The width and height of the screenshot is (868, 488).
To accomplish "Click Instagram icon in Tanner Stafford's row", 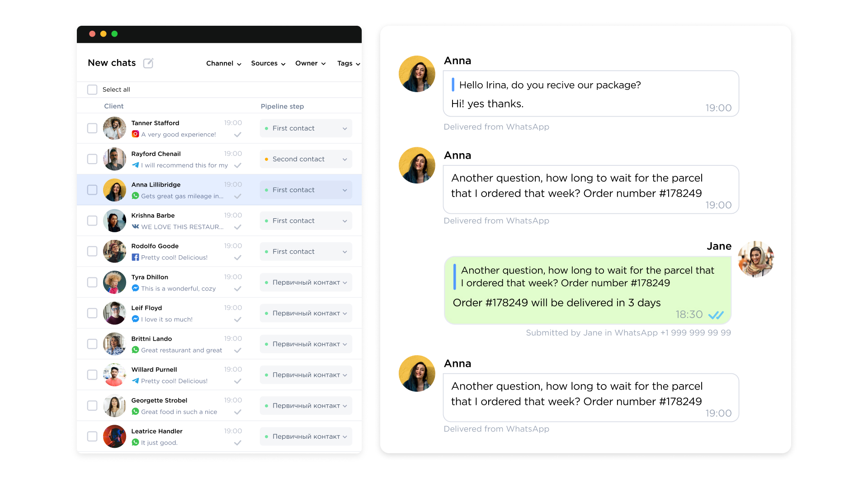I will click(x=135, y=134).
